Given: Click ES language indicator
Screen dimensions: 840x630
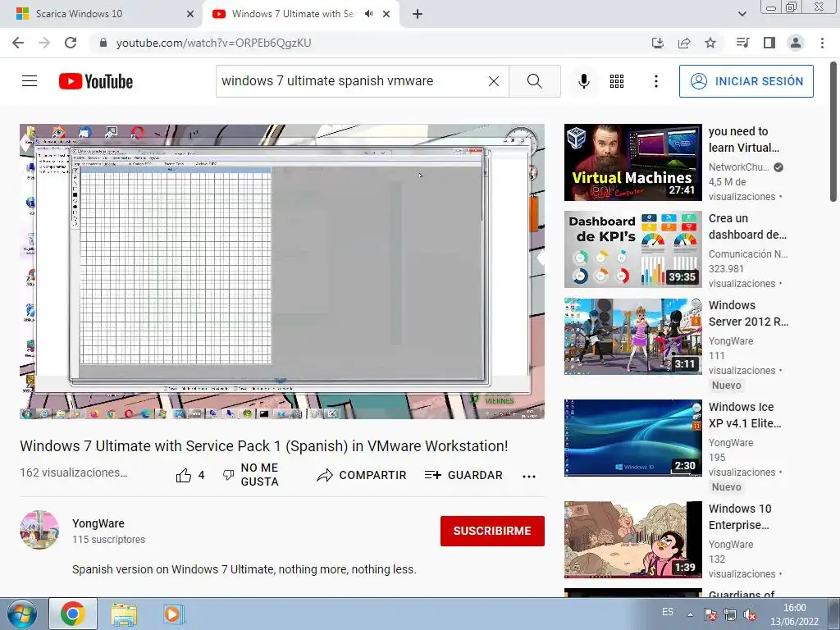Looking at the screenshot, I should coord(668,612).
